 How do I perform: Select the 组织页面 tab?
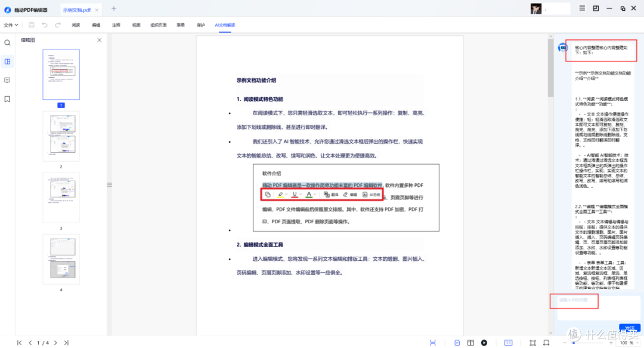[159, 25]
